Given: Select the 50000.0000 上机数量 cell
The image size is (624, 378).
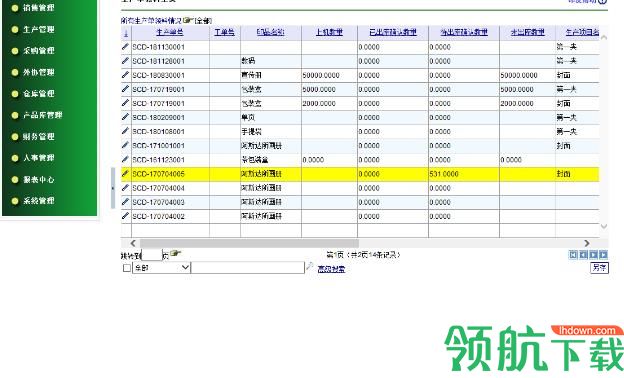Looking at the screenshot, I should (x=329, y=75).
